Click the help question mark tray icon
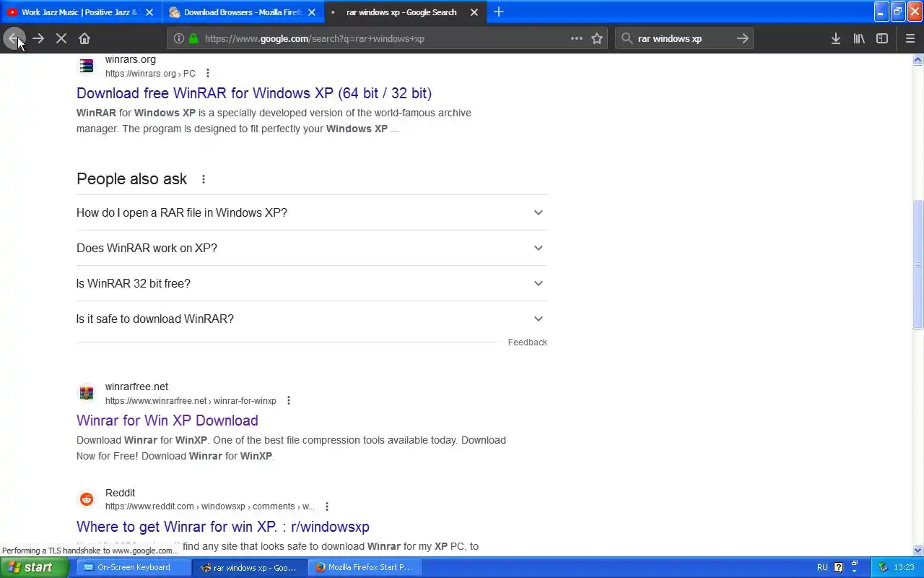The image size is (924, 578). click(x=839, y=567)
